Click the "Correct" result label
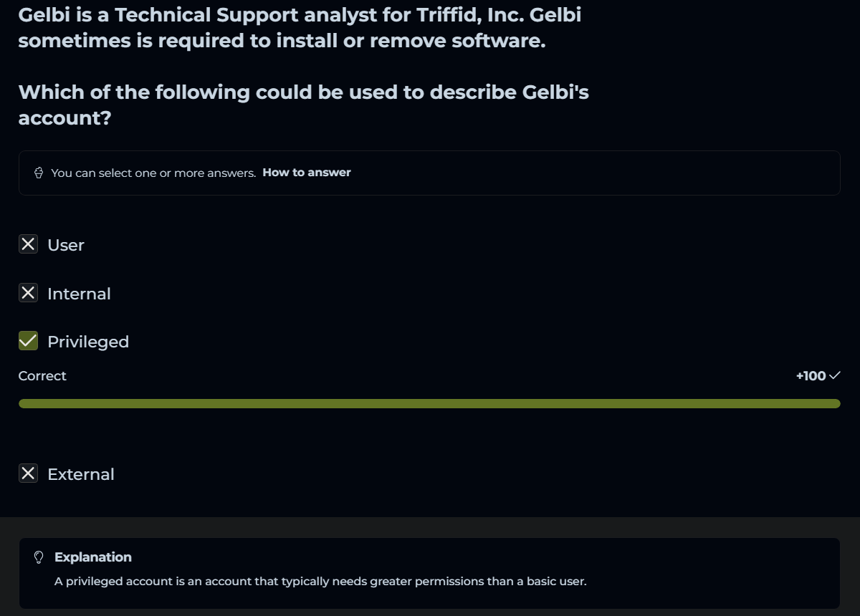The height and width of the screenshot is (616, 860). (x=42, y=376)
